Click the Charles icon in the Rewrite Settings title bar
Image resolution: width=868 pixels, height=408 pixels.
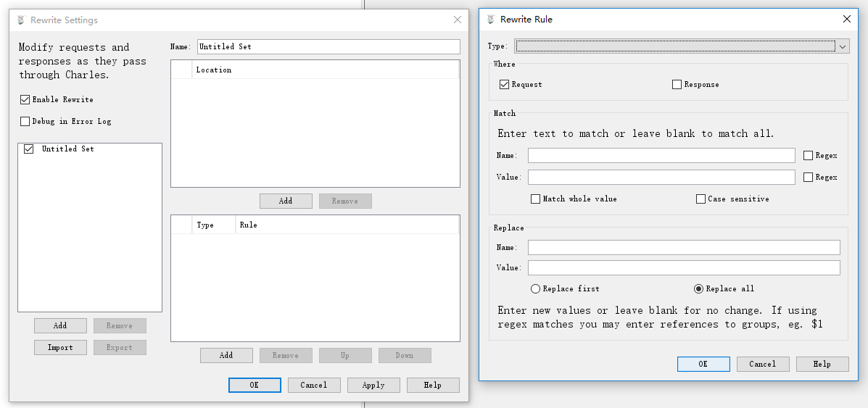tap(21, 20)
